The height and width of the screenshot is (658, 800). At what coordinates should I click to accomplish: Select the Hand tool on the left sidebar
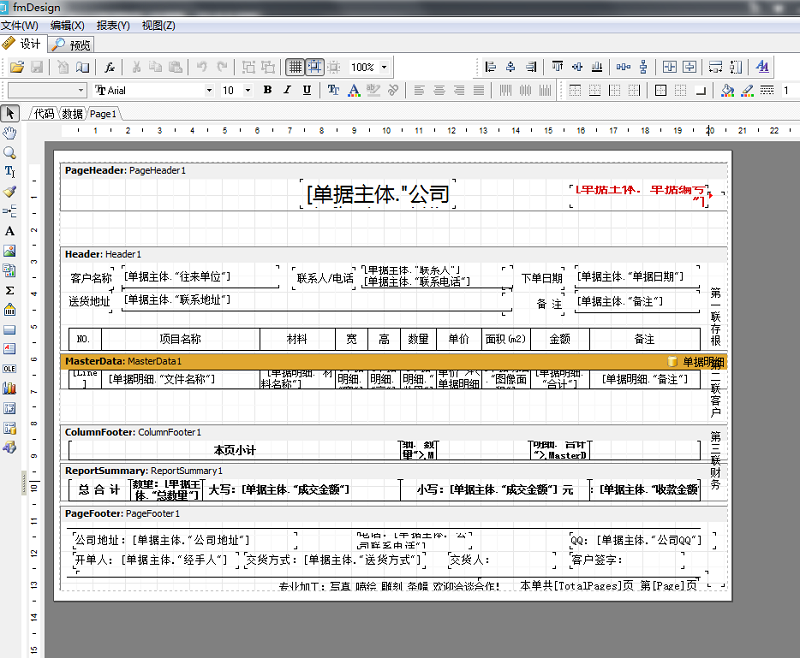pyautogui.click(x=11, y=132)
